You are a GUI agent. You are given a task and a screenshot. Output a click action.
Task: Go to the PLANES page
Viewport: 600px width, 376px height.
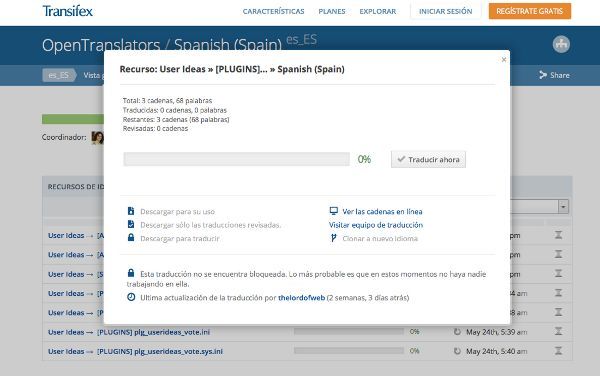(332, 11)
